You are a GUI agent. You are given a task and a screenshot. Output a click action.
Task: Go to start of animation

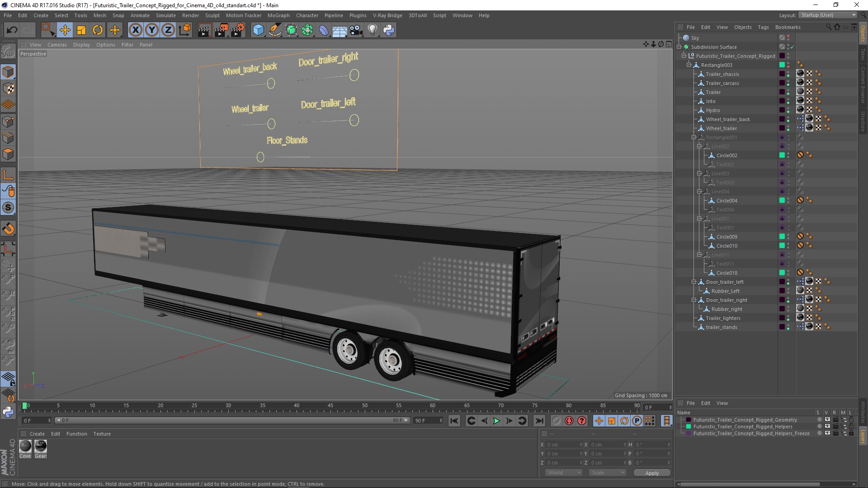(x=454, y=421)
